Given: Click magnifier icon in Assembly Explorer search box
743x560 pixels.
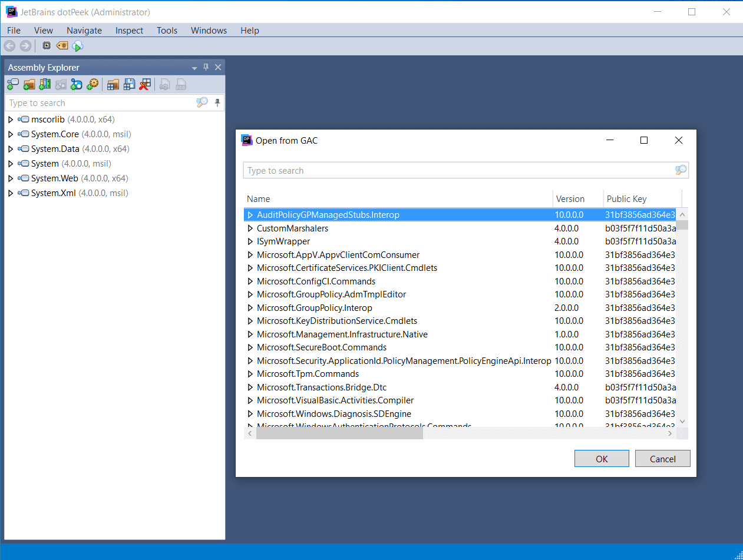Looking at the screenshot, I should tap(202, 102).
